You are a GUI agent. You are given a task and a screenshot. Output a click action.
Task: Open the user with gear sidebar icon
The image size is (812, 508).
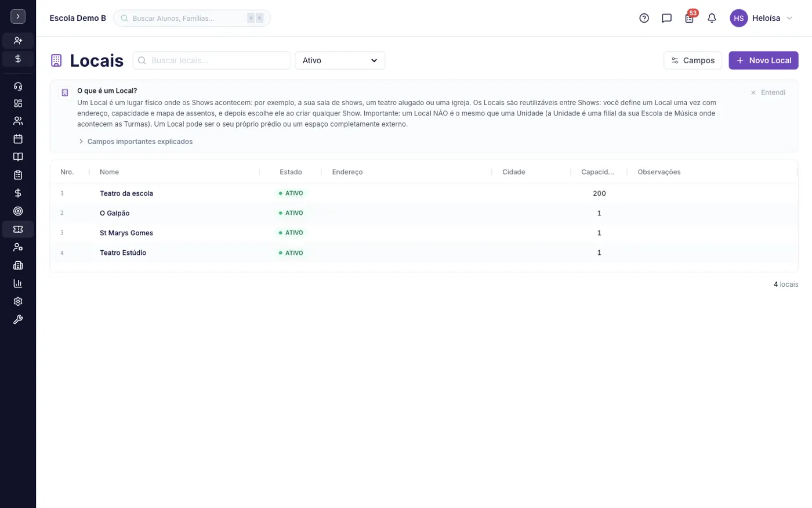pyautogui.click(x=18, y=247)
